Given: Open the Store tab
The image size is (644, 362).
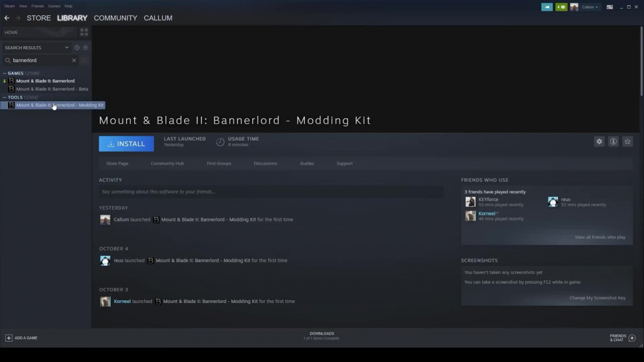Looking at the screenshot, I should 39,18.
